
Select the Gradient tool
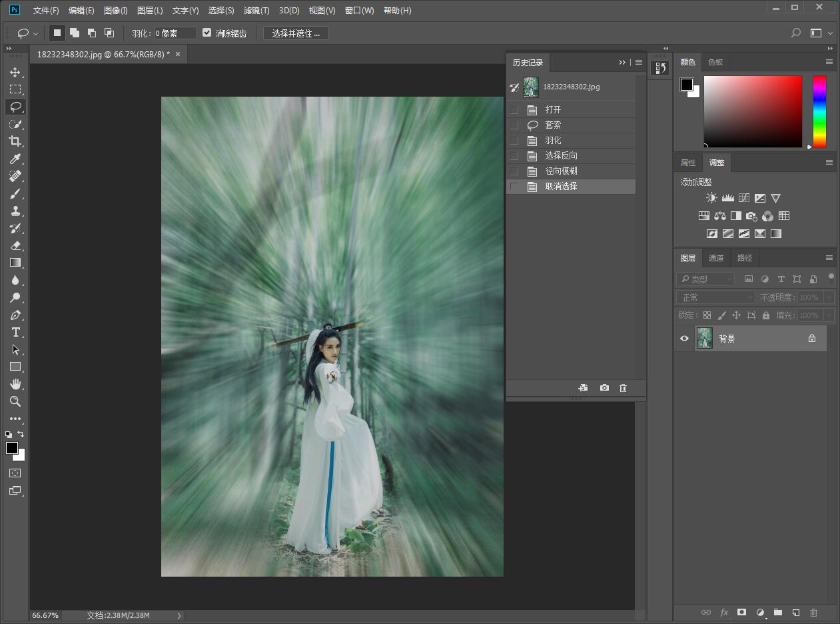[x=15, y=263]
